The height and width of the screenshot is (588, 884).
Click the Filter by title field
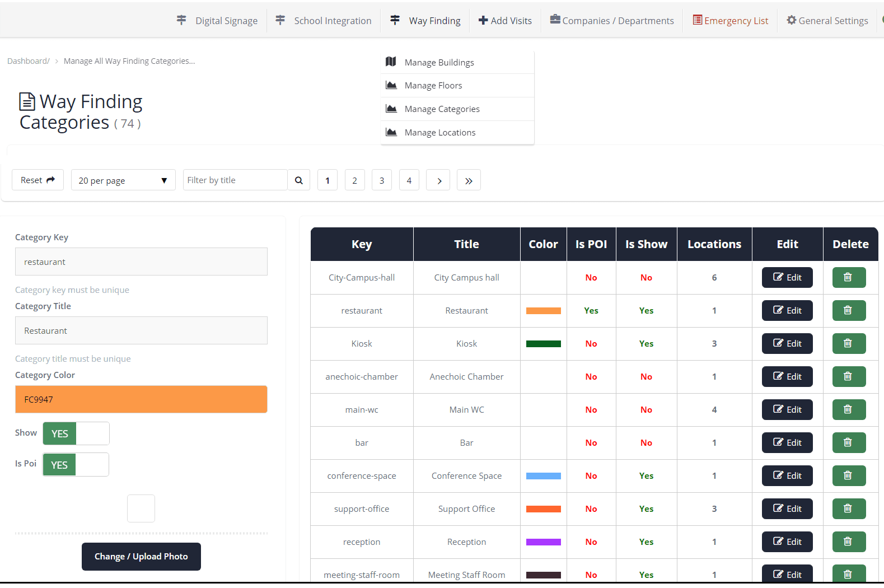pos(235,180)
